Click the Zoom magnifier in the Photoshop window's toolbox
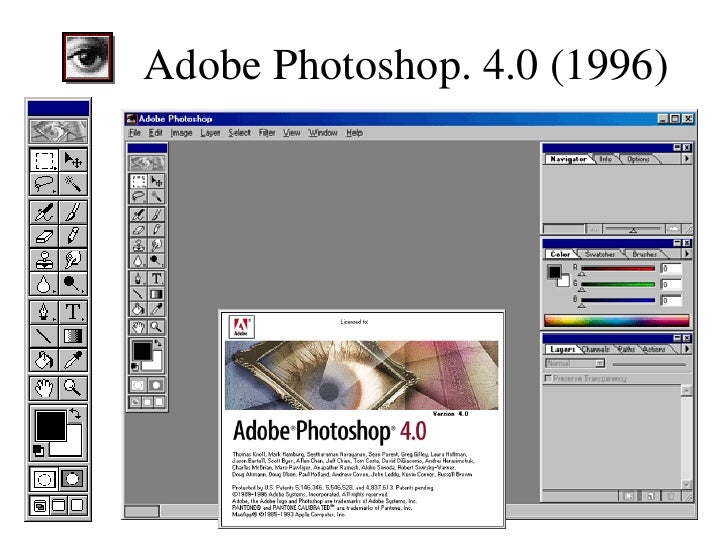The width and height of the screenshot is (728, 546). (156, 327)
